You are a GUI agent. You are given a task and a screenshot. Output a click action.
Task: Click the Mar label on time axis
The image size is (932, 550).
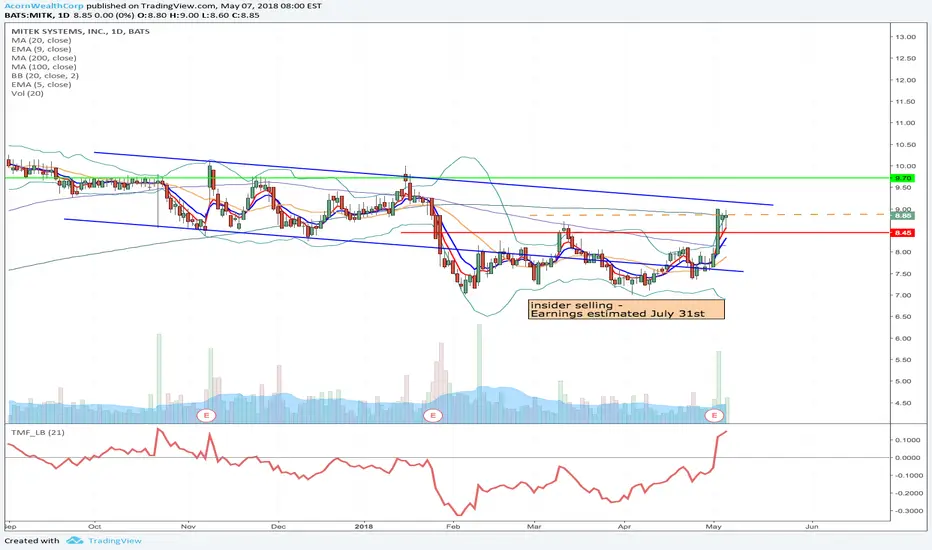[534, 526]
